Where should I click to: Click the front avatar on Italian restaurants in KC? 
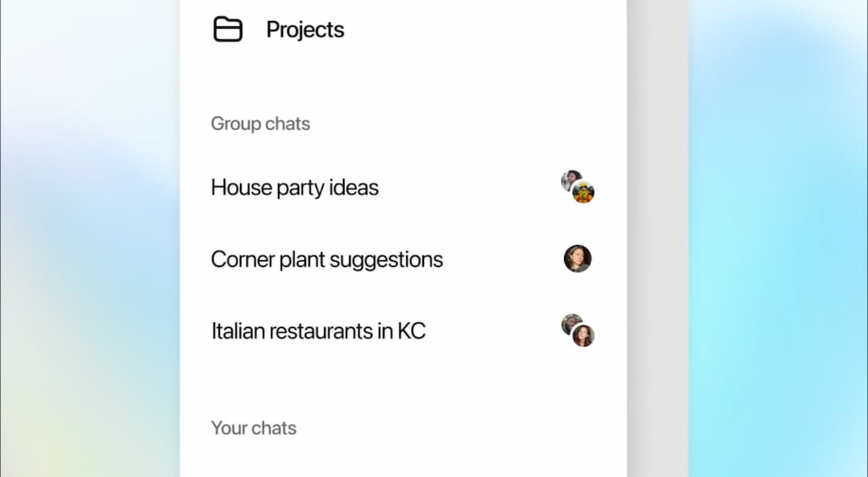583,335
